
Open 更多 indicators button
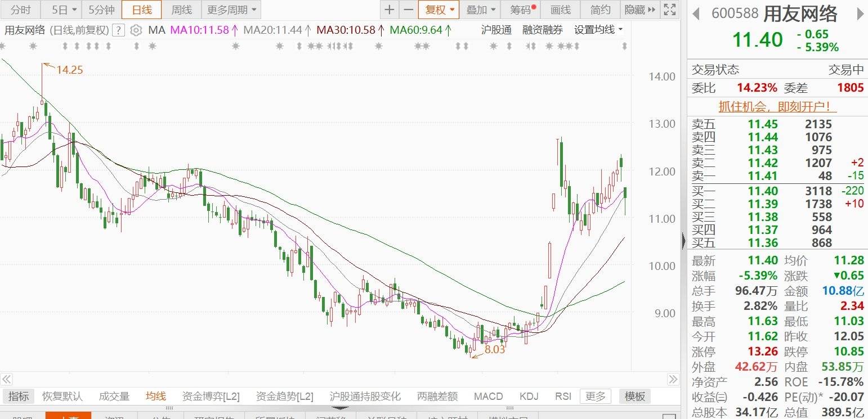coord(596,397)
